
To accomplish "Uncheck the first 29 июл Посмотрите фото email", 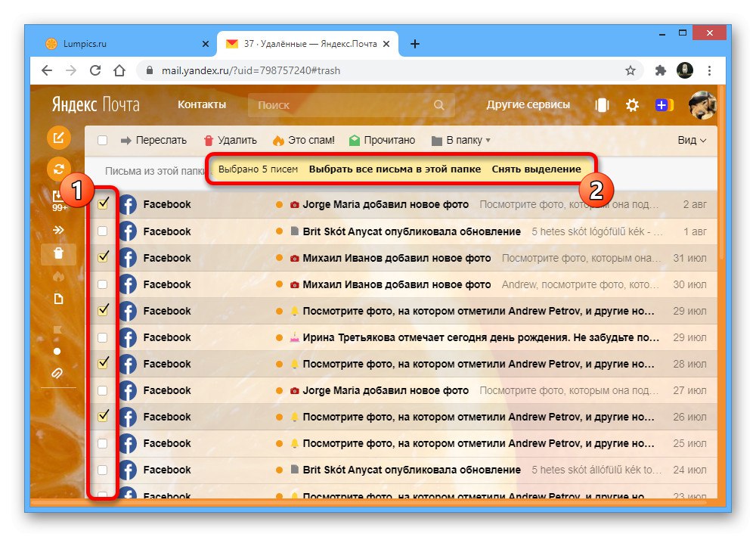I will [103, 310].
